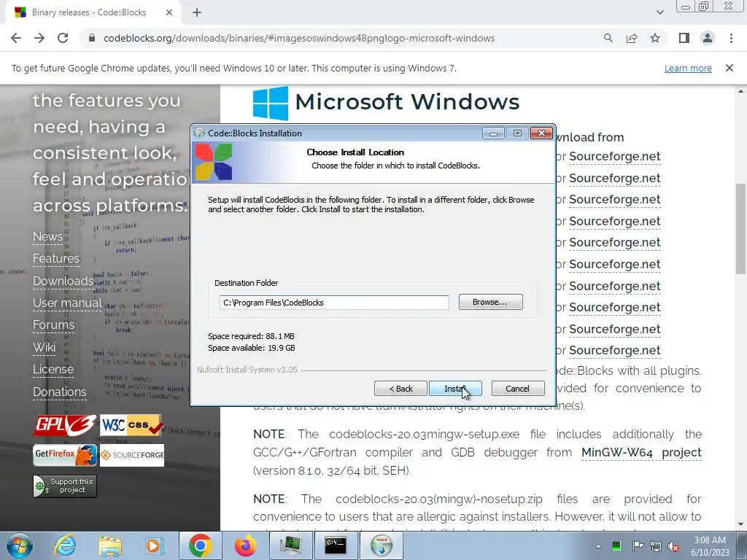The width and height of the screenshot is (747, 560).
Task: Click the share page icon
Action: (632, 38)
